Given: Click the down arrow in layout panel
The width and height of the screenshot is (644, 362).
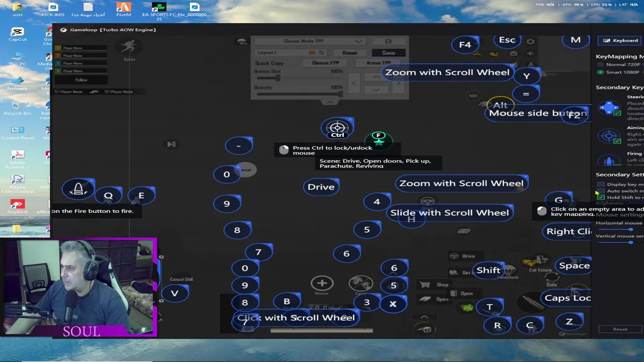Looking at the screenshot, I should click(376, 89).
